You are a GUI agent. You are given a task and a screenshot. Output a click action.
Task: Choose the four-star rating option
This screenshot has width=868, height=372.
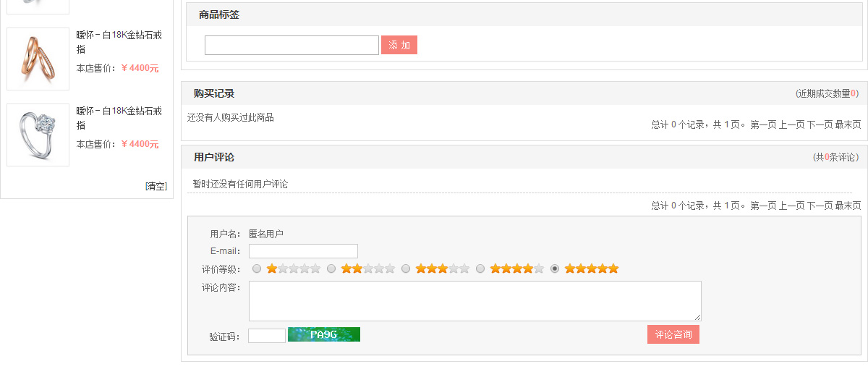point(480,269)
